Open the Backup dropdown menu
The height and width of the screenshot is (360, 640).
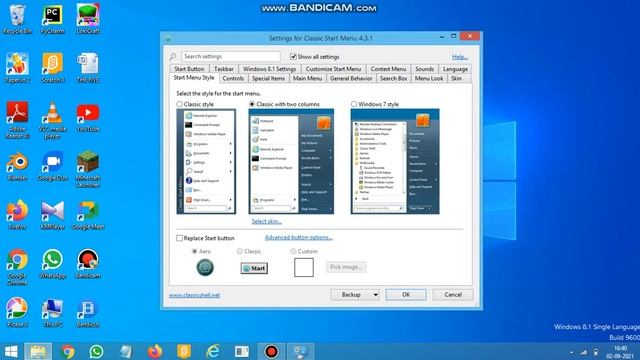point(355,295)
